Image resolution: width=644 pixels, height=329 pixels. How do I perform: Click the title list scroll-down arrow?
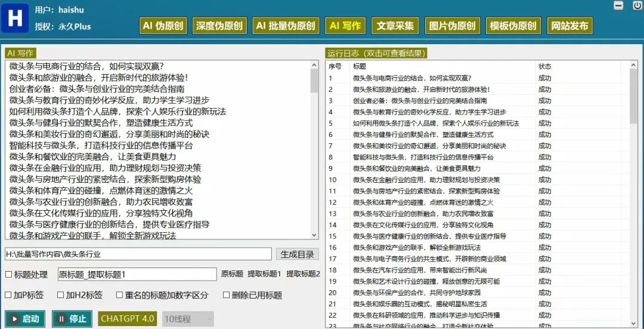pos(314,235)
